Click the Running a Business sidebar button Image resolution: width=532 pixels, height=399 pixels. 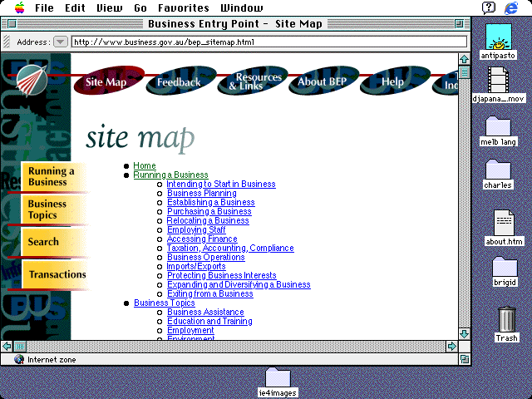click(x=52, y=176)
